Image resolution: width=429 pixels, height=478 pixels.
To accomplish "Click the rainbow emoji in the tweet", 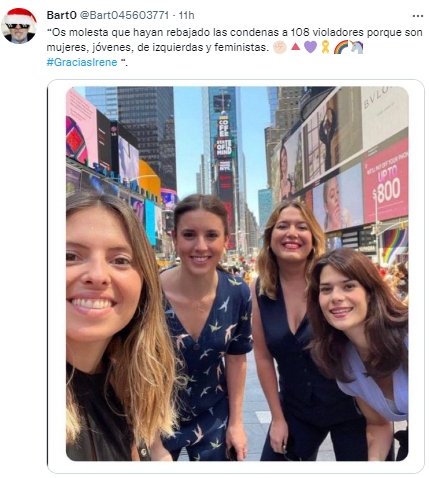I will coord(341,47).
